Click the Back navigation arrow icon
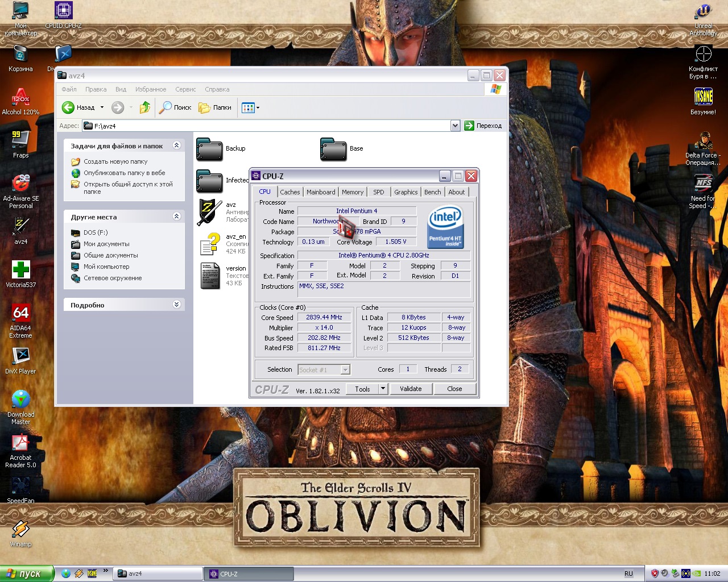 point(68,107)
